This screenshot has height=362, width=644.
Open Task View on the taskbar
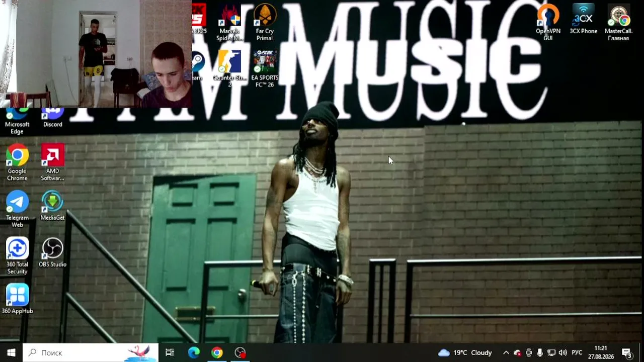(170, 352)
